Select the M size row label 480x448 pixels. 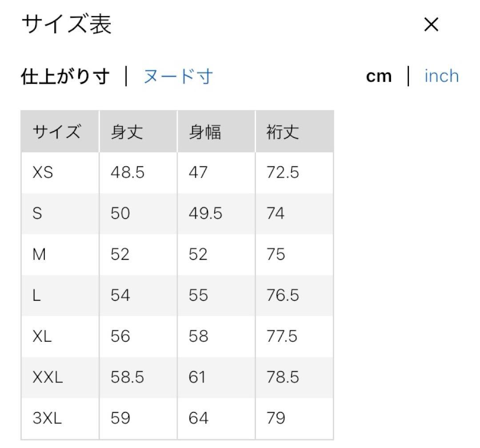click(39, 254)
